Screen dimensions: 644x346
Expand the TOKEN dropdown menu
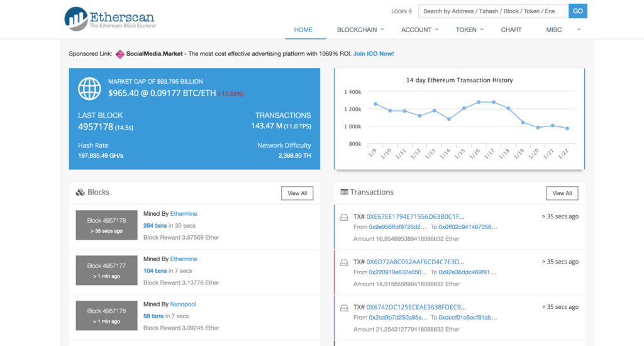pyautogui.click(x=469, y=30)
